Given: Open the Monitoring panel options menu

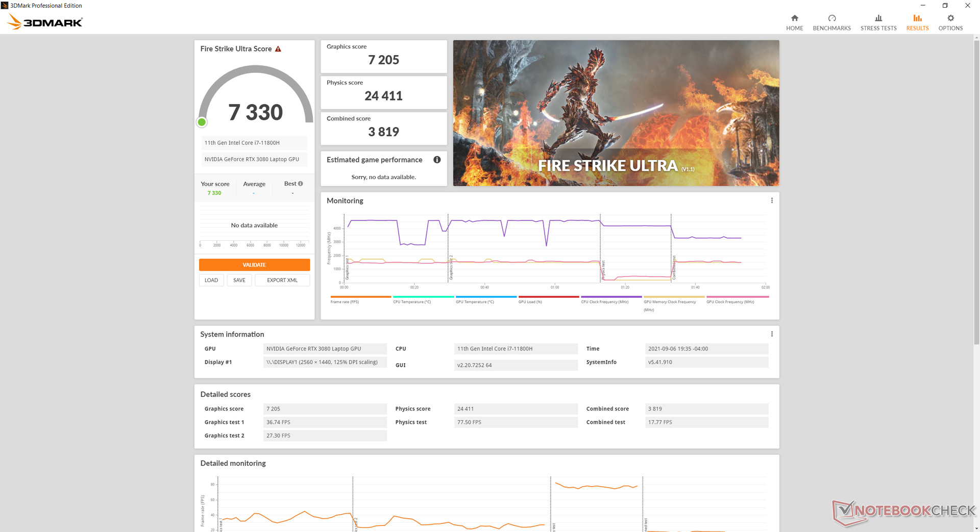Looking at the screenshot, I should tap(772, 200).
